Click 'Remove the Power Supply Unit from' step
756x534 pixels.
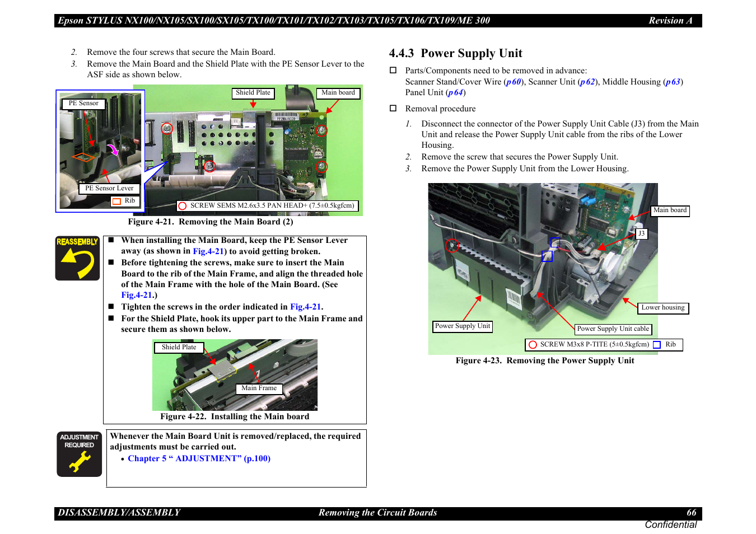coord(525,168)
